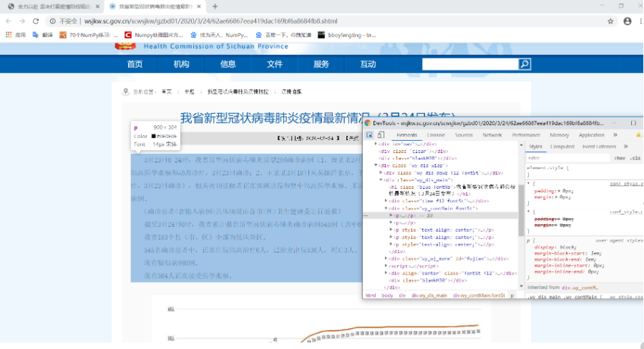This screenshot has width=644, height=349.
Task: Switch to the Sources panel tab
Action: [464, 134]
